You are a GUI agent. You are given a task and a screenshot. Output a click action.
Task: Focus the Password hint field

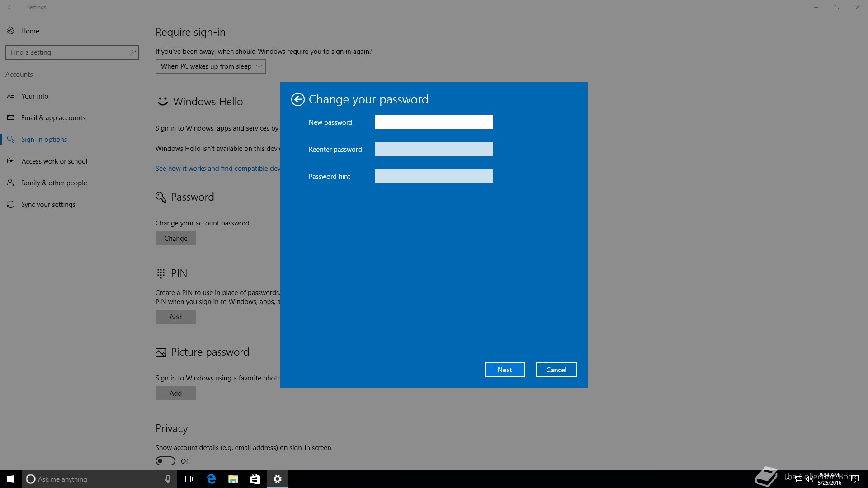[x=434, y=176]
